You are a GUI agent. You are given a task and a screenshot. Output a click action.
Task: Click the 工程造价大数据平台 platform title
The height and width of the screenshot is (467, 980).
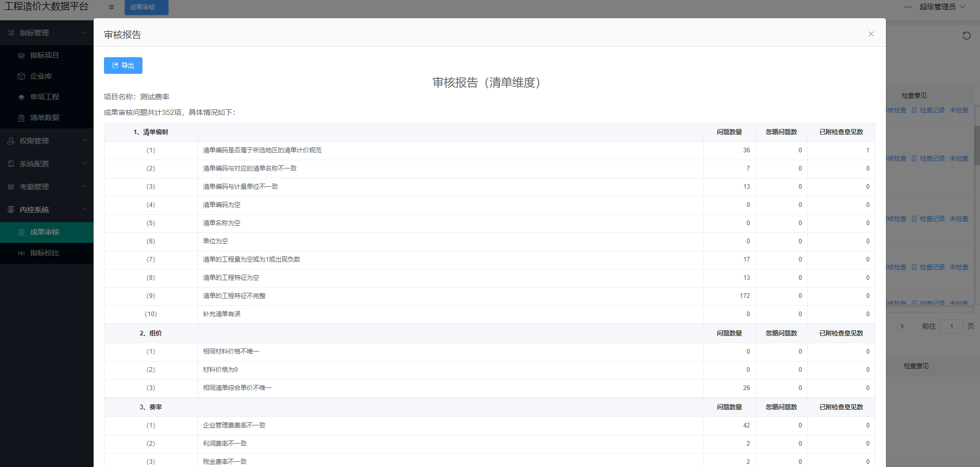pyautogui.click(x=46, y=6)
